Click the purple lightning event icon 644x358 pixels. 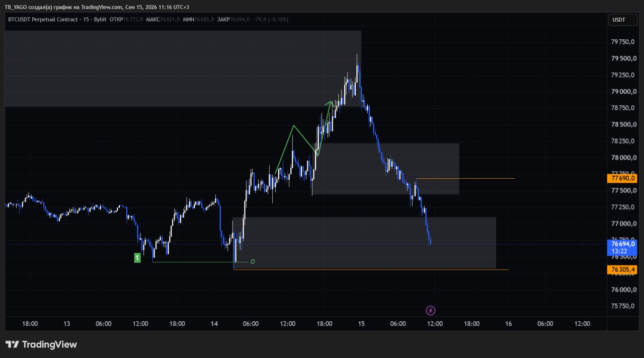coord(430,310)
